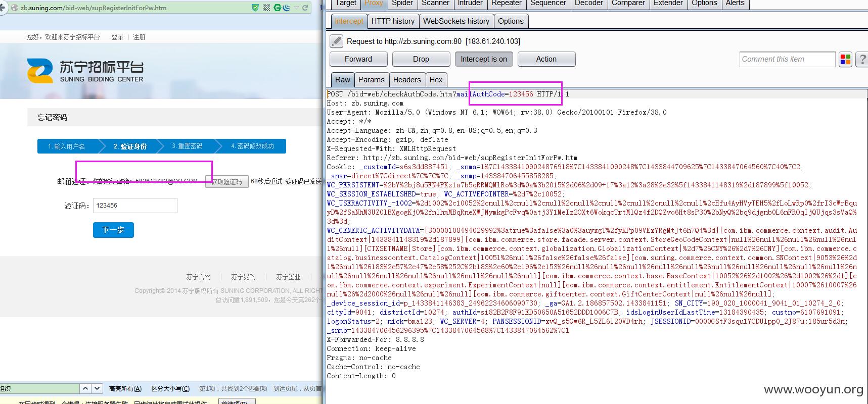Toggle 高亮所有 highlight all

pos(125,388)
